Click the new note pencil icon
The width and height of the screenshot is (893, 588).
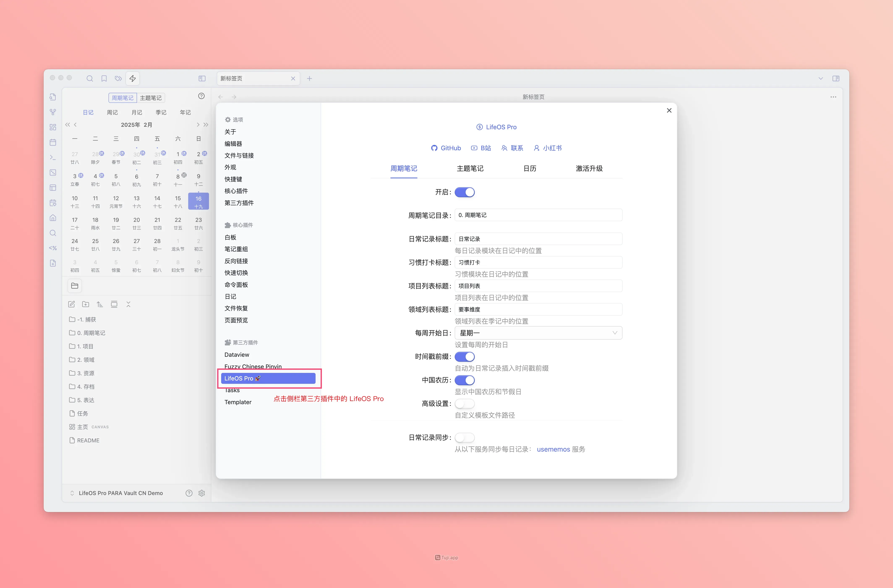tap(72, 304)
